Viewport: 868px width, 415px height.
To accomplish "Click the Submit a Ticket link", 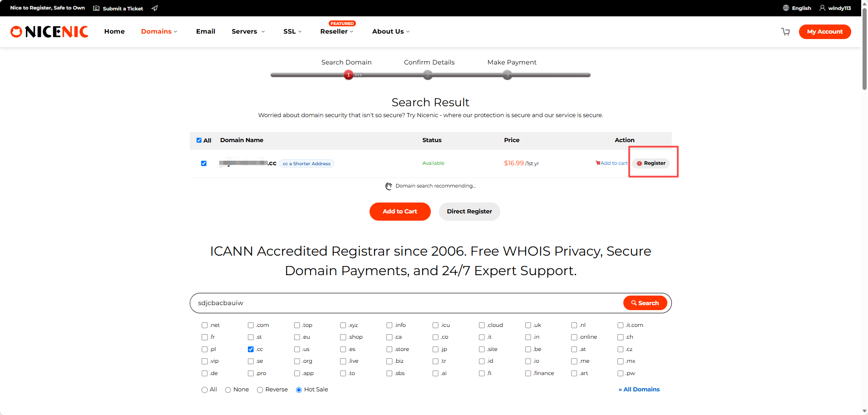I will pyautogui.click(x=123, y=8).
